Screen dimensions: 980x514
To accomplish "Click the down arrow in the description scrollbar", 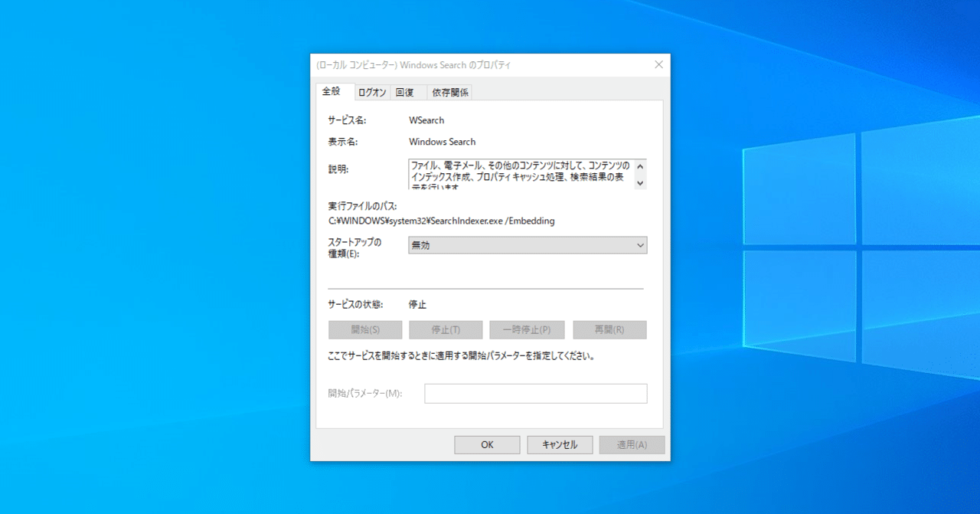I will click(x=641, y=182).
